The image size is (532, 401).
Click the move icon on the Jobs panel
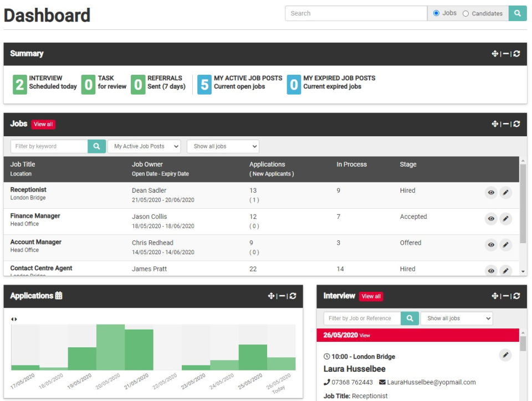(495, 124)
